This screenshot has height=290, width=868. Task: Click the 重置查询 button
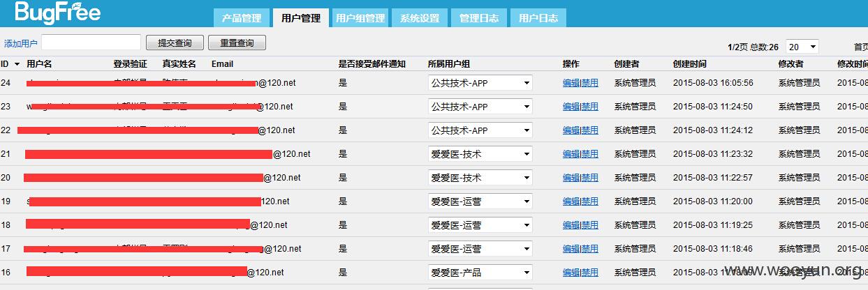(237, 43)
